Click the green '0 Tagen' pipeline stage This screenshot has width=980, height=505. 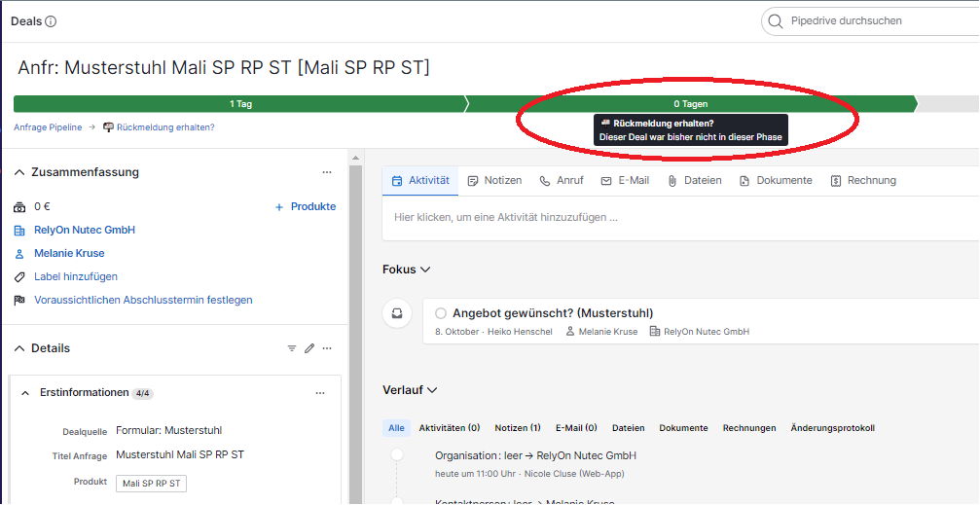point(690,103)
